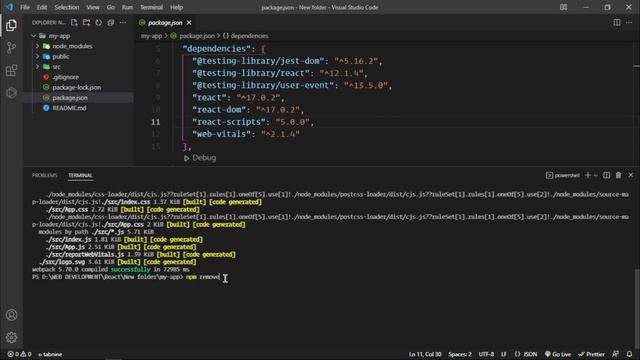The width and height of the screenshot is (640, 360).
Task: Open the View menu
Action: click(93, 7)
